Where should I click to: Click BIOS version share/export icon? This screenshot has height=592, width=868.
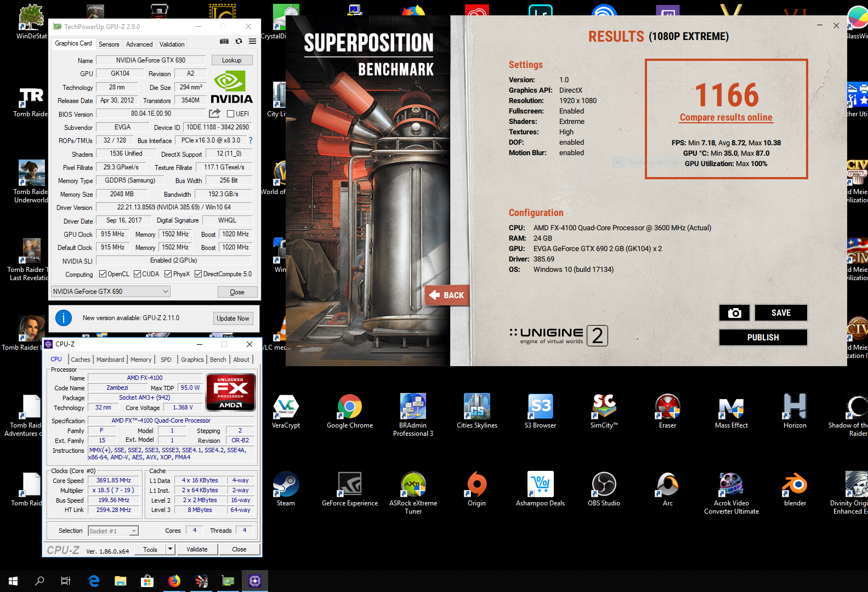pyautogui.click(x=214, y=113)
